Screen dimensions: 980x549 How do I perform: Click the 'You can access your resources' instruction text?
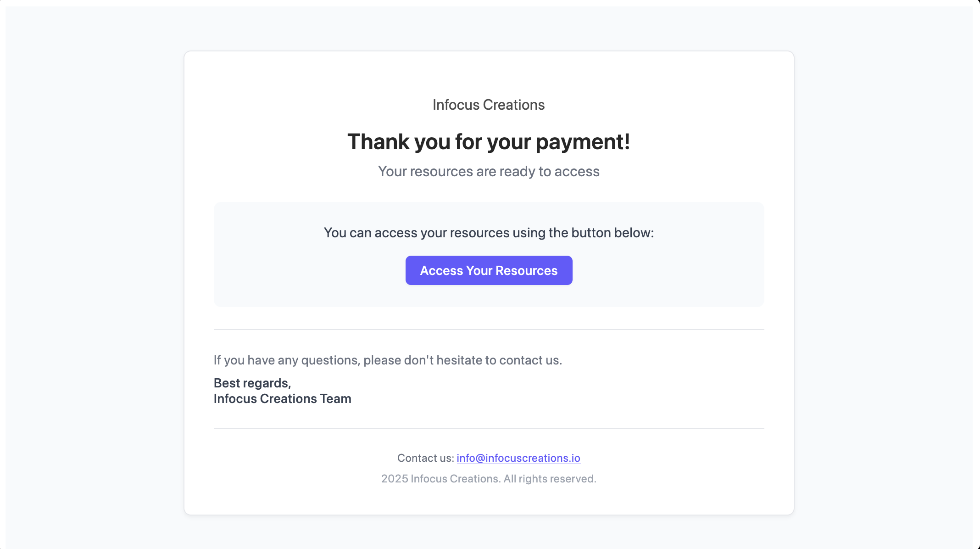(x=489, y=233)
